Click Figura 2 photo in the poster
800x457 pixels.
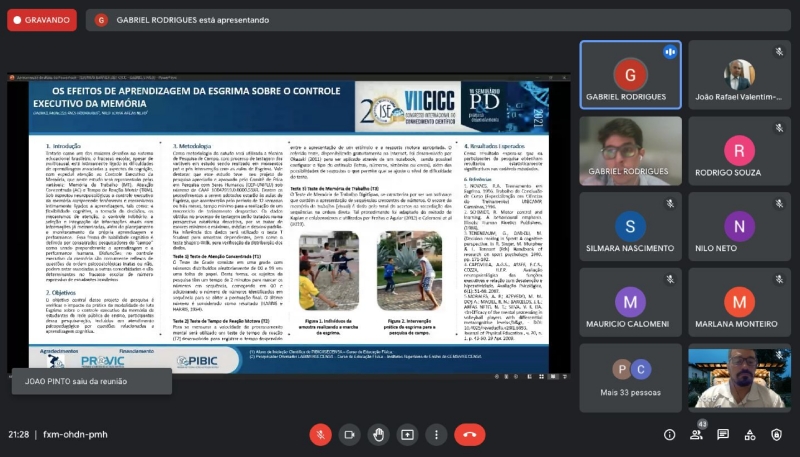click(x=409, y=271)
